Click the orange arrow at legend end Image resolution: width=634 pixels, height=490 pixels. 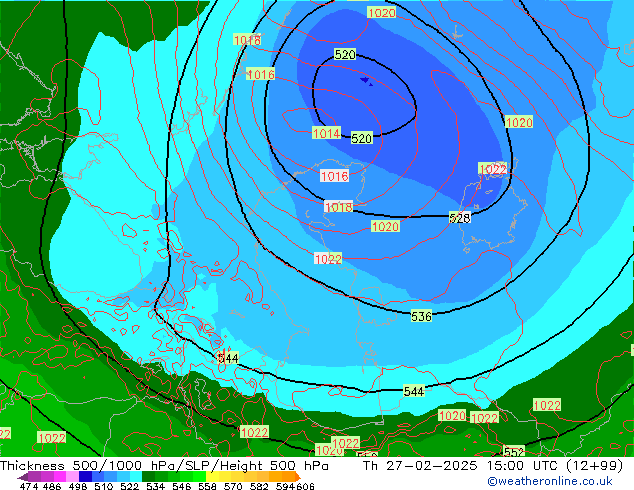coord(298,477)
